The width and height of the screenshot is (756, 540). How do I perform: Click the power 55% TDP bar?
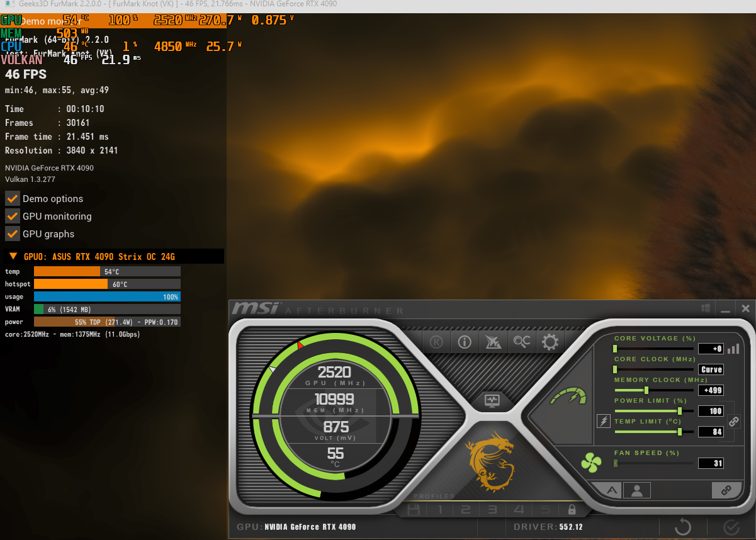(107, 322)
